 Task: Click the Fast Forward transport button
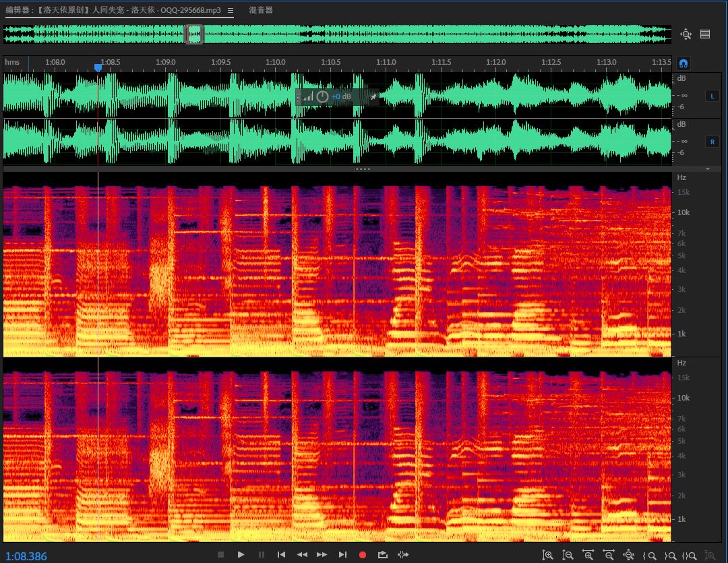coord(322,555)
